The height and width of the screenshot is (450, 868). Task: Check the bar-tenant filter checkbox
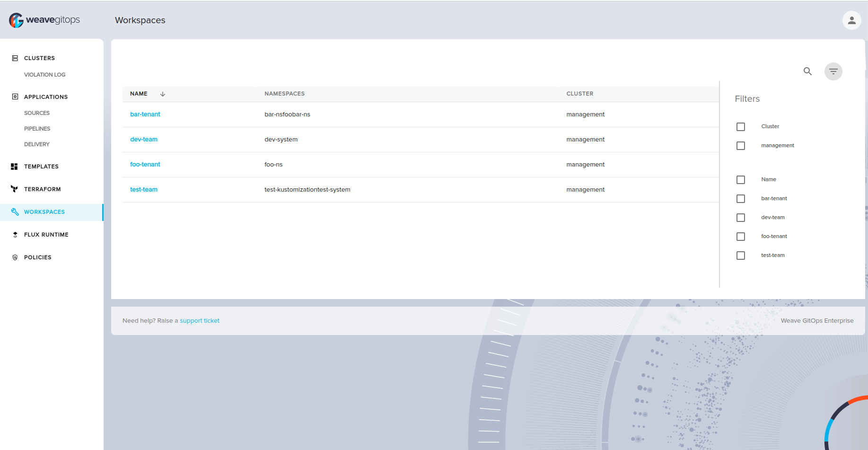tap(741, 199)
